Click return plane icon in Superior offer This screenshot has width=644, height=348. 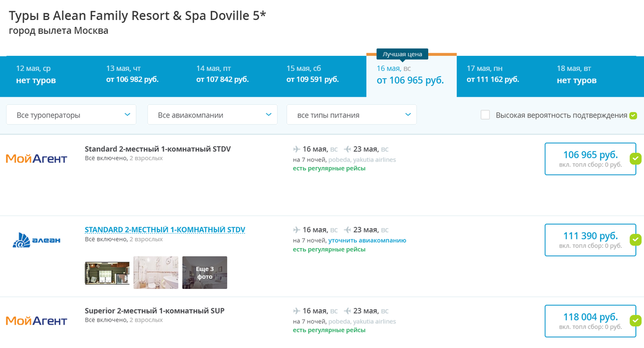coord(347,311)
